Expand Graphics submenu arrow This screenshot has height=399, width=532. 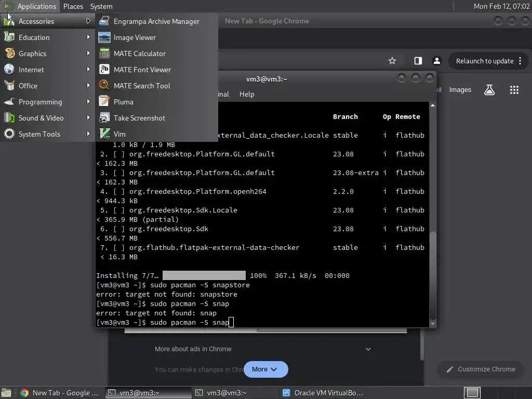(x=88, y=54)
